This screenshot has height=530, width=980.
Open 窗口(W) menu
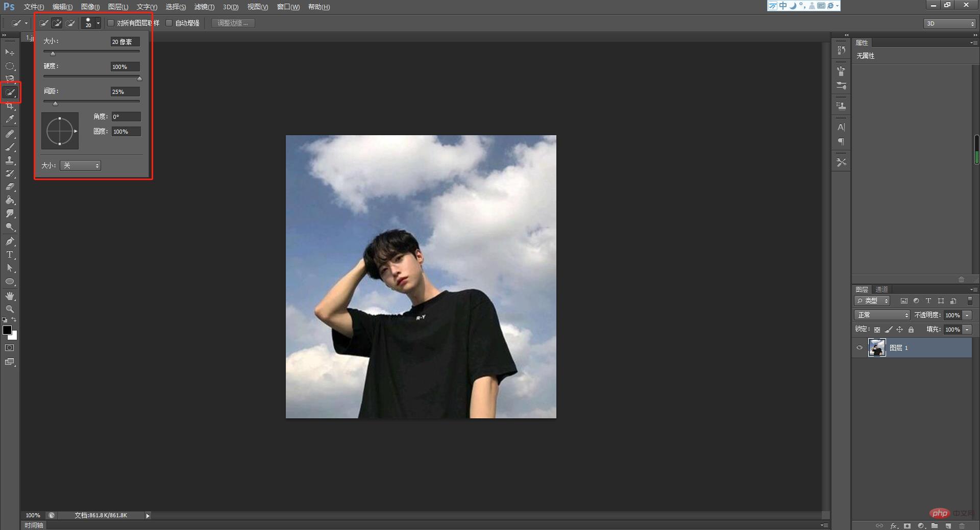point(288,7)
